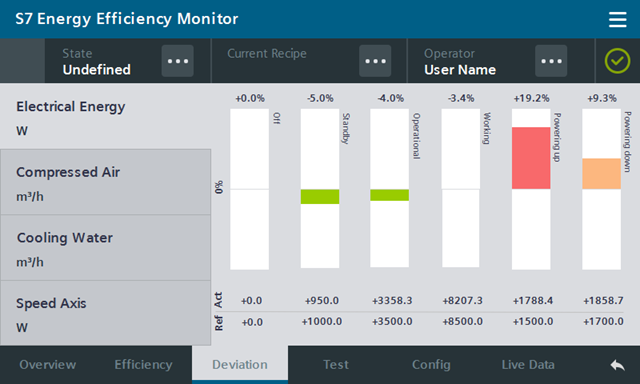Select the Speed Axis medium

pyautogui.click(x=105, y=313)
